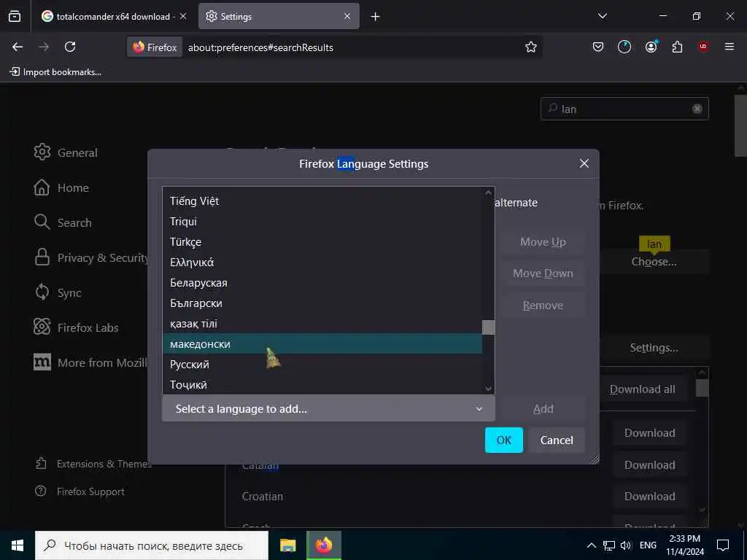Click the address bar URL text
Screen dimensions: 747x560
click(x=260, y=47)
